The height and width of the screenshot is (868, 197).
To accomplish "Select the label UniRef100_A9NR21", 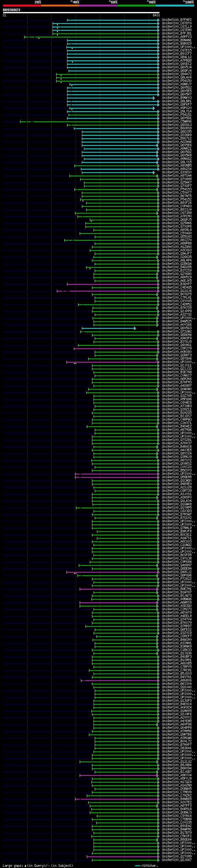I will click(176, 149).
